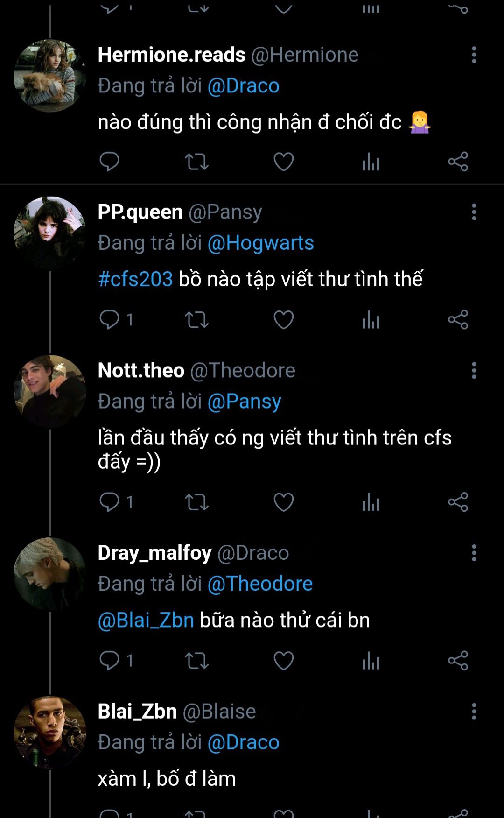Viewport: 504px width, 818px height.
Task: Open reply thread on Nott.theo's tweet
Action: [x=110, y=502]
